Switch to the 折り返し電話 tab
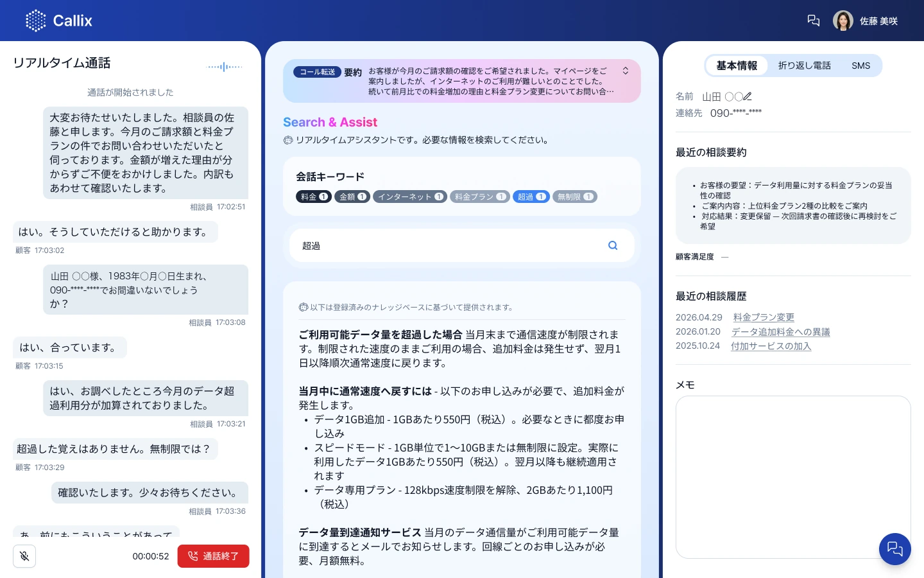Screen dimensions: 924x578 click(804, 66)
